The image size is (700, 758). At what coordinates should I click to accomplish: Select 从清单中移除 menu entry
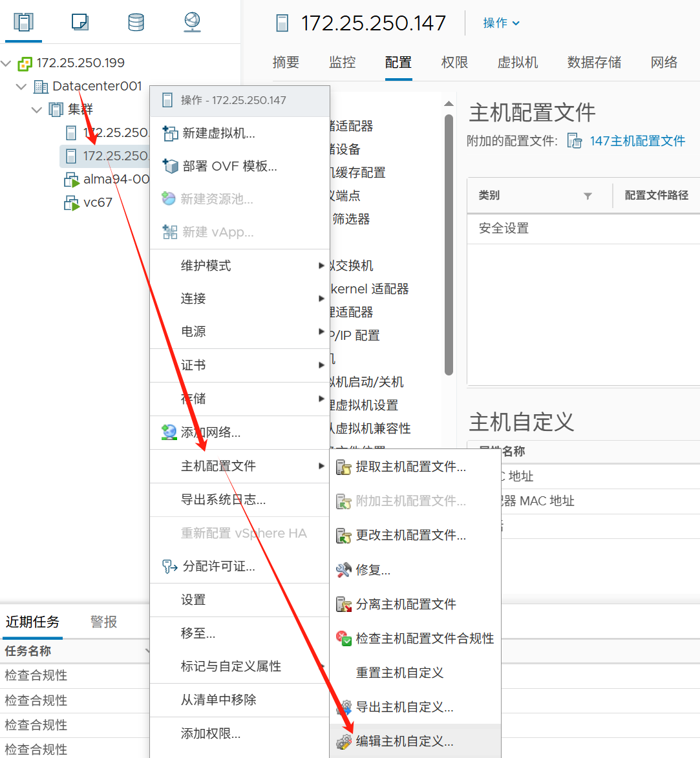(x=240, y=699)
